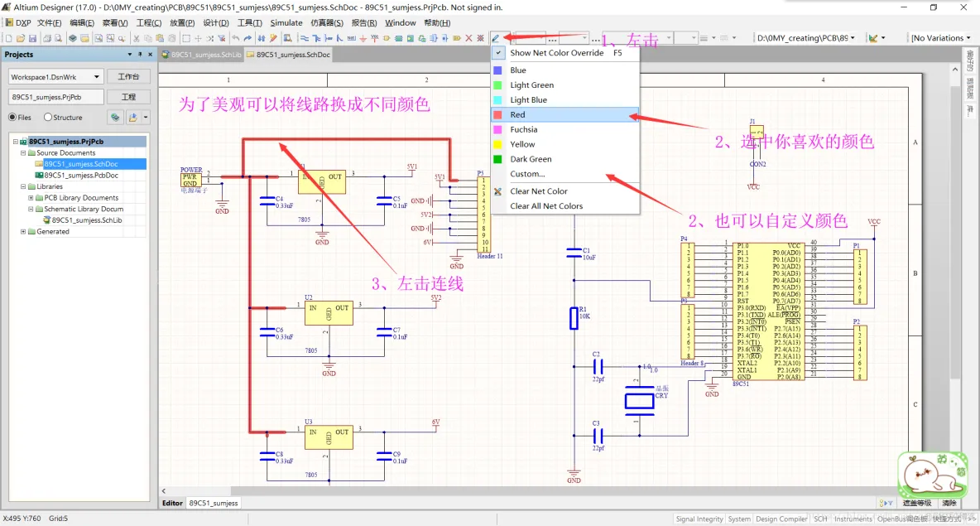980x526 pixels.
Task: Open print preview from the toolbar
Action: (58, 38)
